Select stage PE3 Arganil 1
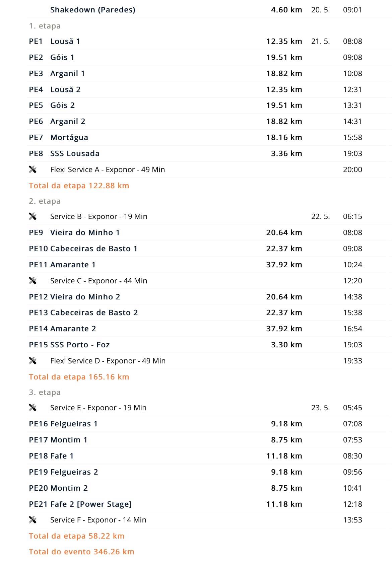392x561 pixels. point(67,73)
